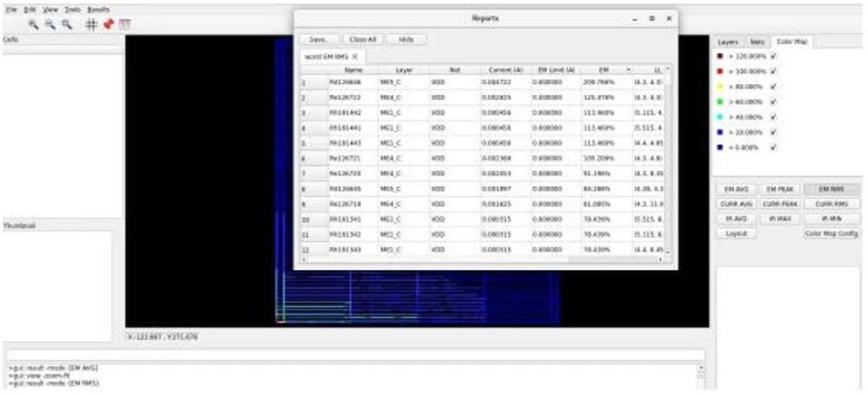Switch to the Layers tab
Screen dimensions: 868x395
(x=728, y=42)
